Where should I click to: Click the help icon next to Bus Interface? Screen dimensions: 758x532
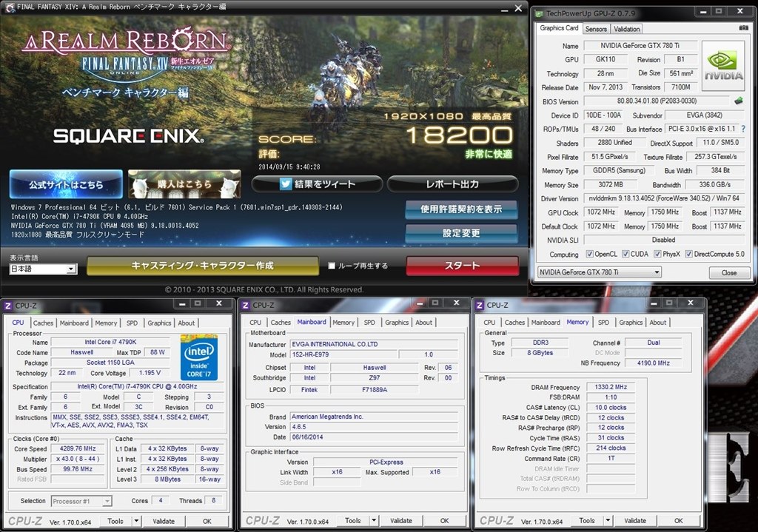click(742, 128)
